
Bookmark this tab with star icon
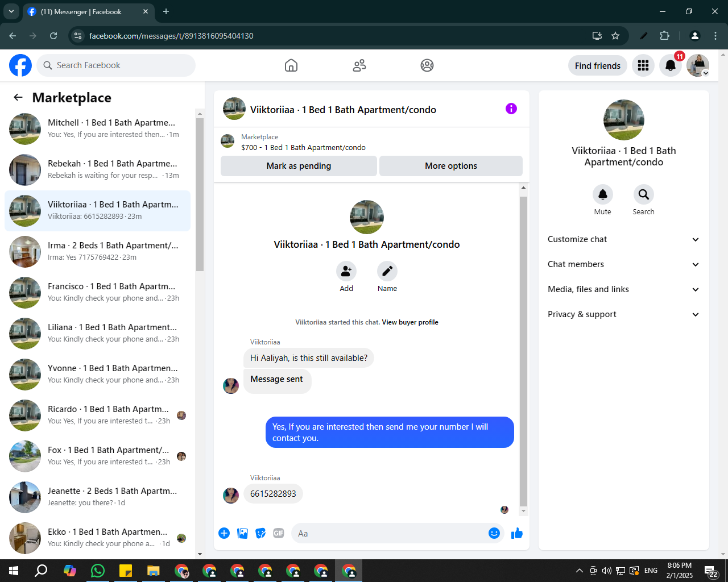click(615, 36)
